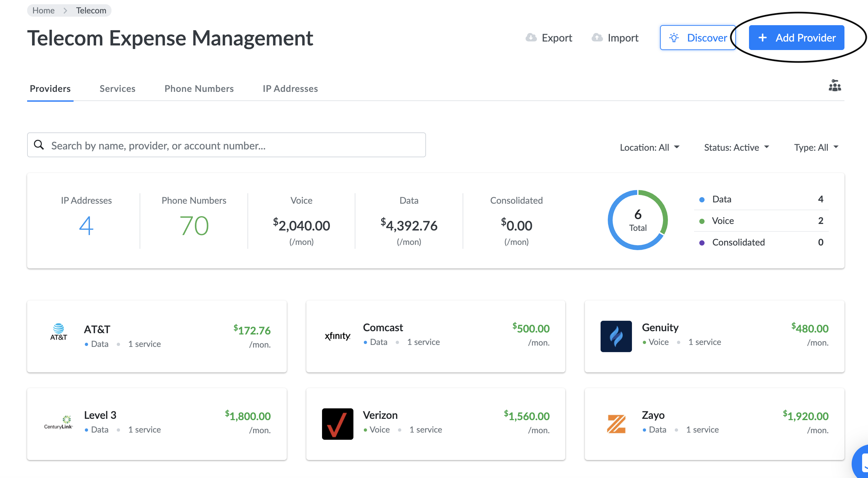Click the 6 Total donut chart
The width and height of the screenshot is (868, 478).
pos(638,220)
